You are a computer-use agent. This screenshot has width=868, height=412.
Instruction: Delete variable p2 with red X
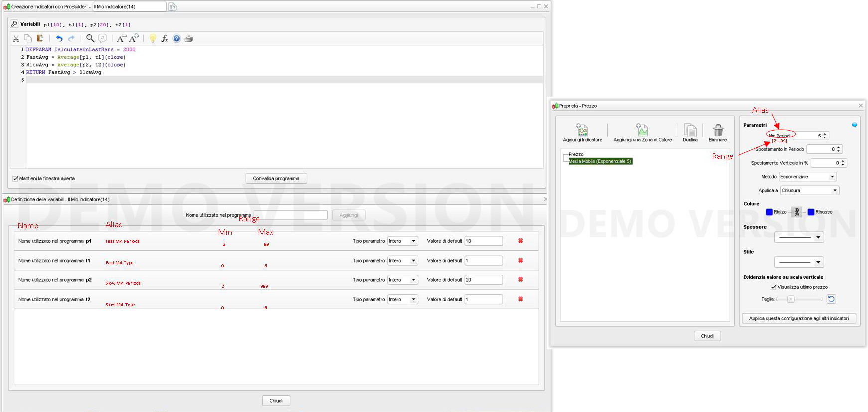tap(521, 279)
